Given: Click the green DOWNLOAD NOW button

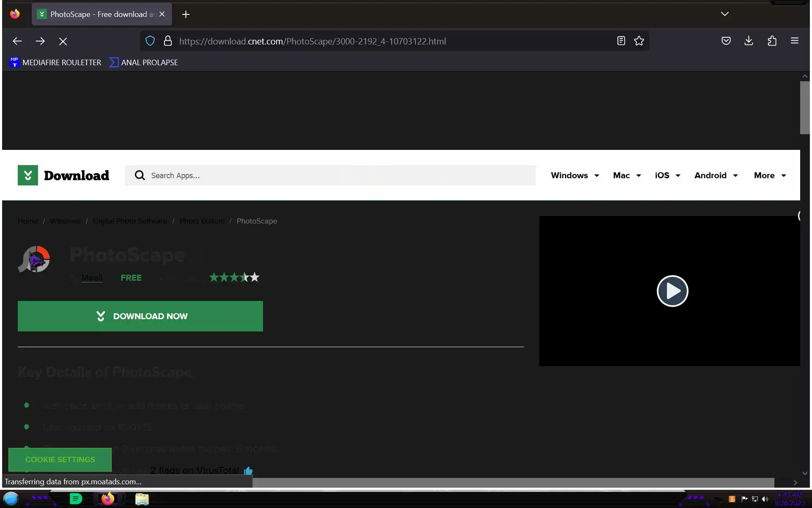Looking at the screenshot, I should click(140, 316).
